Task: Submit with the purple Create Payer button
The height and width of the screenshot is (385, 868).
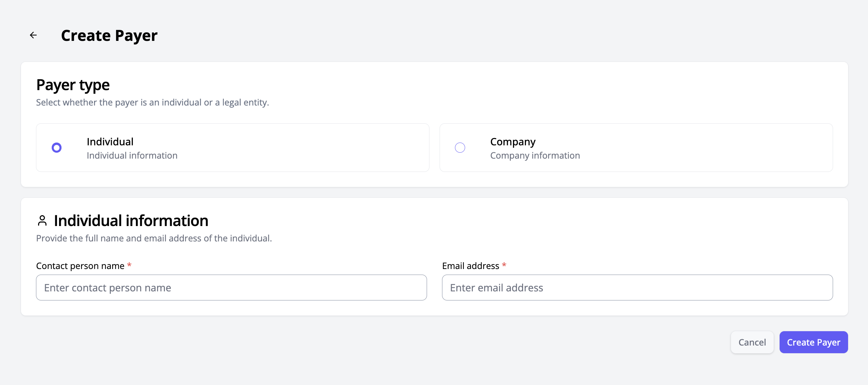Action: [x=813, y=342]
